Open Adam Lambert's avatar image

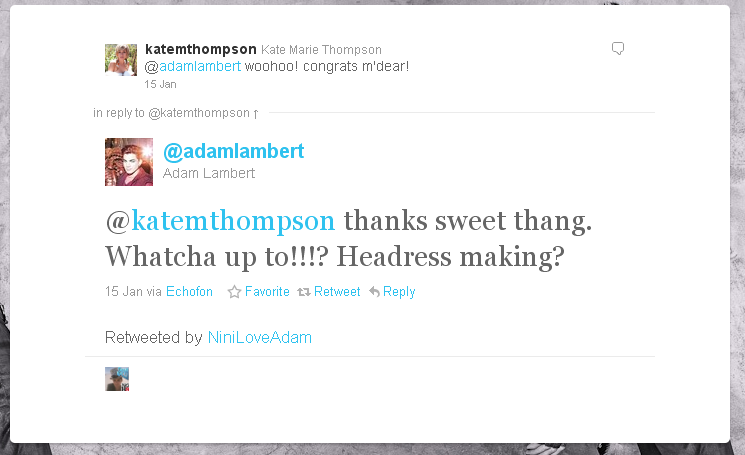tap(129, 162)
